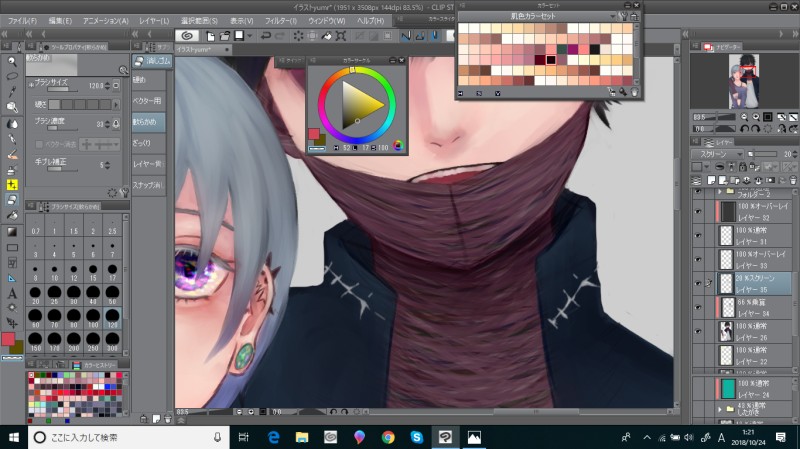Select the Zoom magnifier tool
The image size is (800, 449).
12,61
